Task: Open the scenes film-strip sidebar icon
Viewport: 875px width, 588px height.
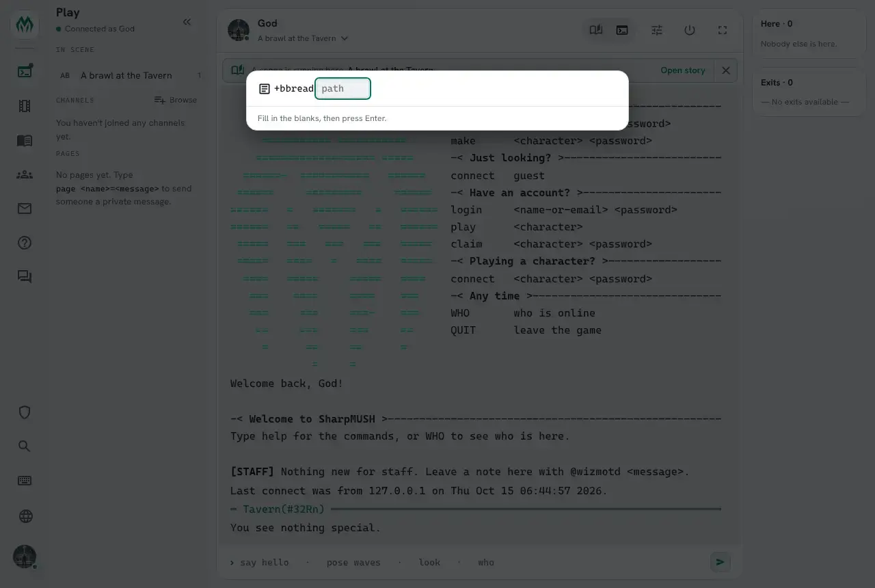Action: click(25, 106)
